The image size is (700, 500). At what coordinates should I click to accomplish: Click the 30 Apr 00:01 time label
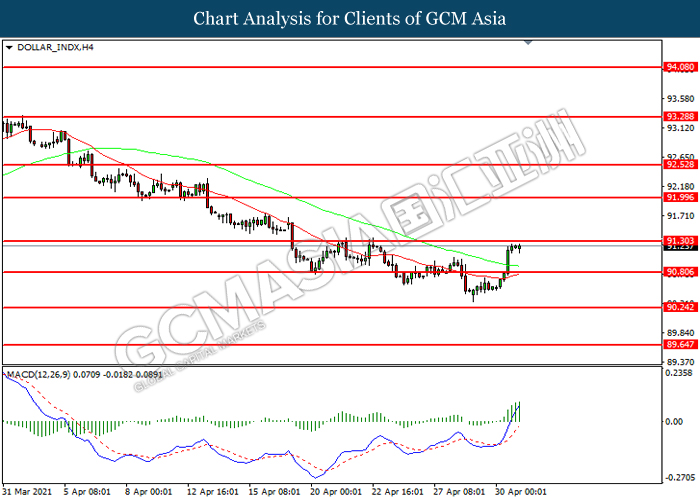(521, 492)
